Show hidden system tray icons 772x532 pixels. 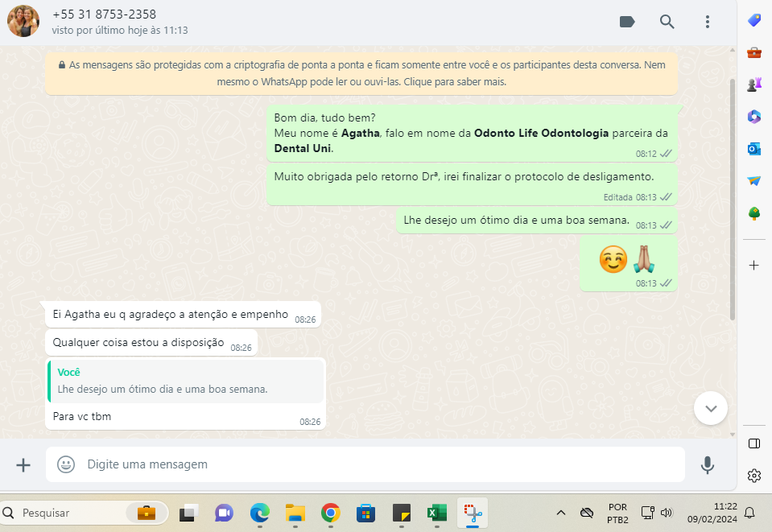point(560,513)
